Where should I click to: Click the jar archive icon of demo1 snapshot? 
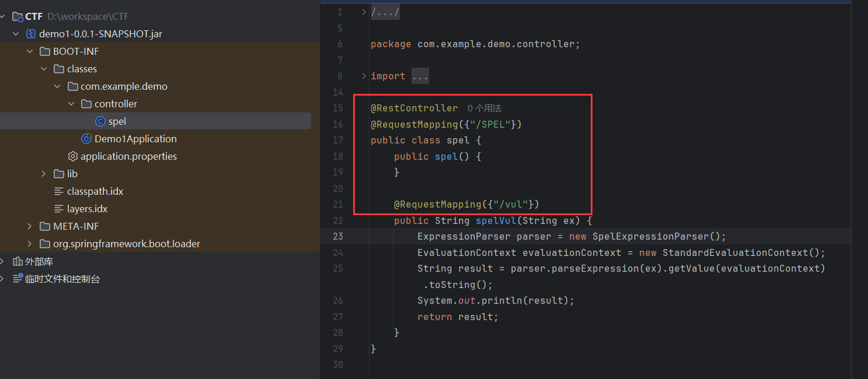pos(31,34)
